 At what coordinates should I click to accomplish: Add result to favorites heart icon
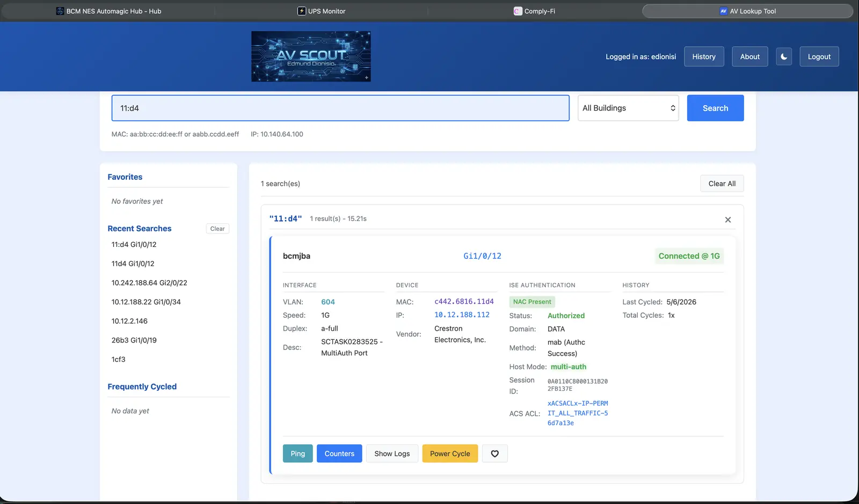(495, 454)
